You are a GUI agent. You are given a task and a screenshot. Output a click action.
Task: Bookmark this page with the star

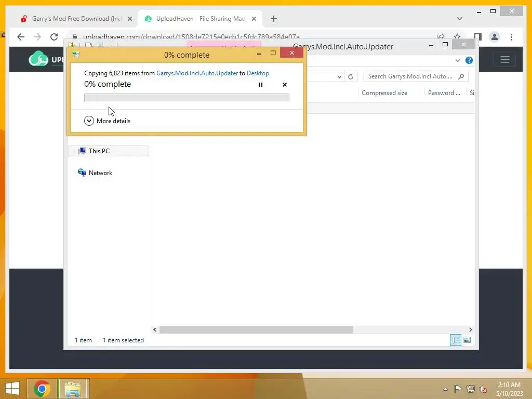tap(457, 37)
